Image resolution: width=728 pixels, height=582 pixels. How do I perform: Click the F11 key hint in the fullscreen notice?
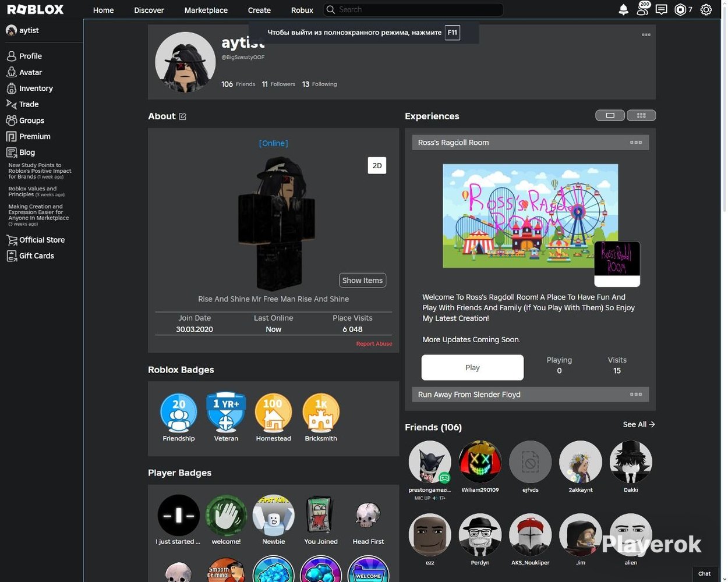(x=453, y=33)
